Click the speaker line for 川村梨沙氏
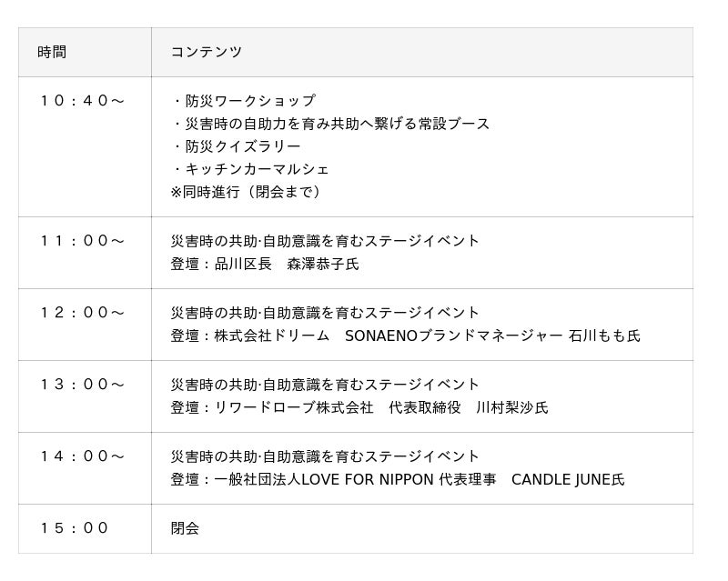This screenshot has width=728, height=581. click(x=359, y=407)
